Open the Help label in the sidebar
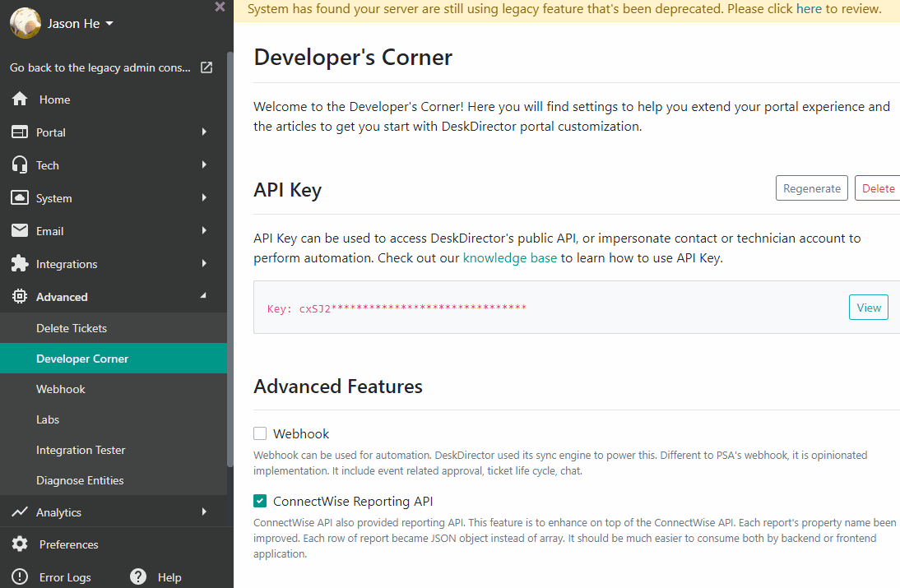 tap(169, 577)
